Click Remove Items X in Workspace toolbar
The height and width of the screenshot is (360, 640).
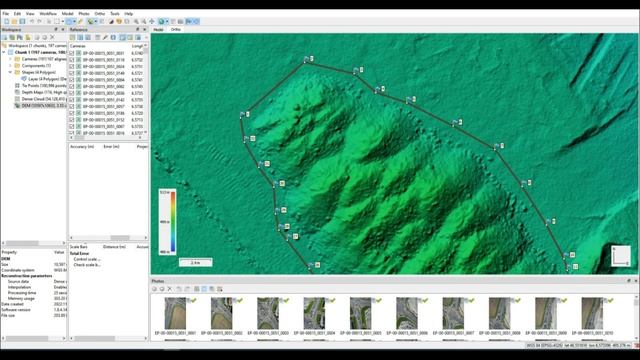(52, 37)
